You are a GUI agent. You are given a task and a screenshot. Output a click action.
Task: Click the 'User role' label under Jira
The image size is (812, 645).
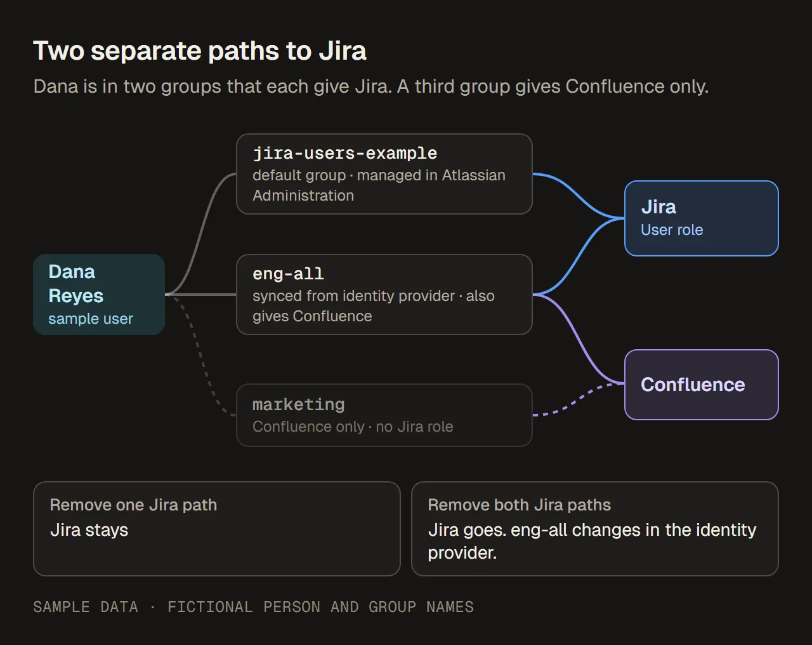pos(672,230)
